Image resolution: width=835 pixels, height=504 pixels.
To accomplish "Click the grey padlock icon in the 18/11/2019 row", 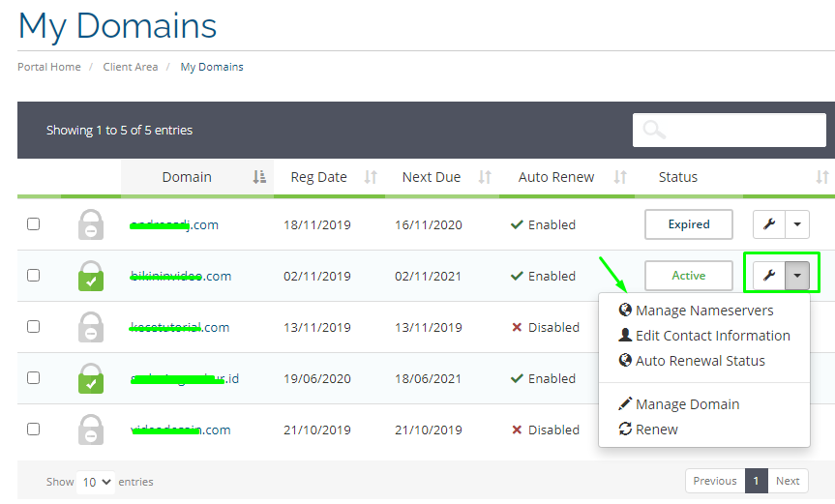I will coord(91,224).
